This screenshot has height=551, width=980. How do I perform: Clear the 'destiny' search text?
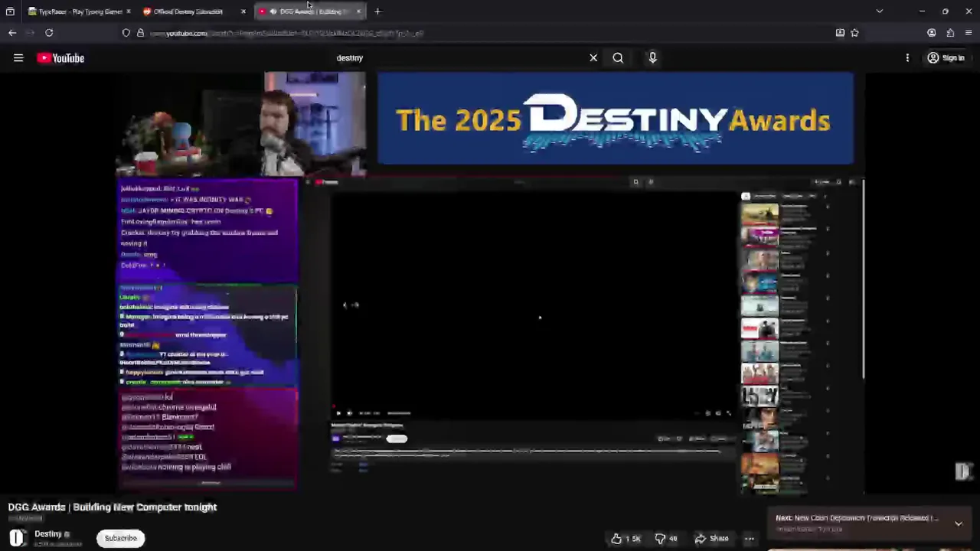click(x=593, y=58)
